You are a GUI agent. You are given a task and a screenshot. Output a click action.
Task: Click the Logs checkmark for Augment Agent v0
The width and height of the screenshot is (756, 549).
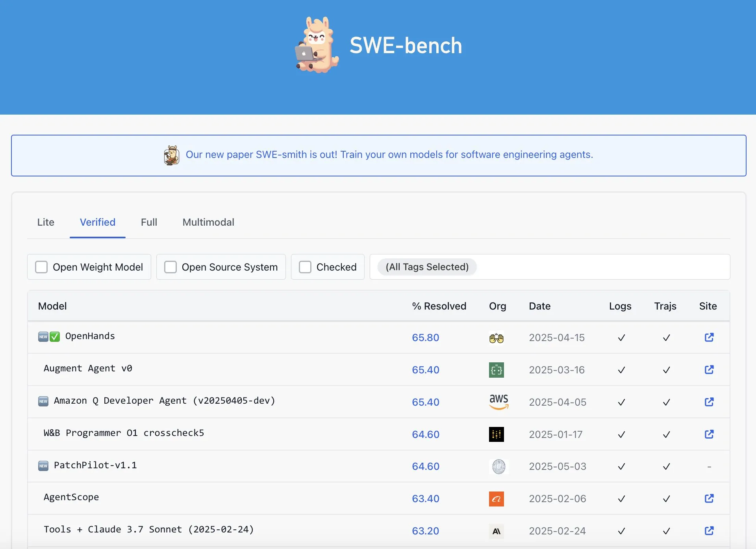(x=621, y=370)
